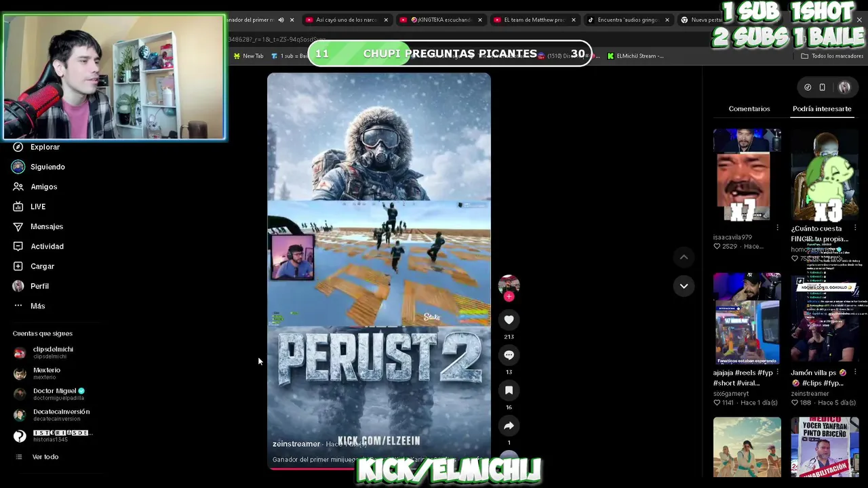Open the comments bubble on the video
The image size is (868, 488).
509,355
